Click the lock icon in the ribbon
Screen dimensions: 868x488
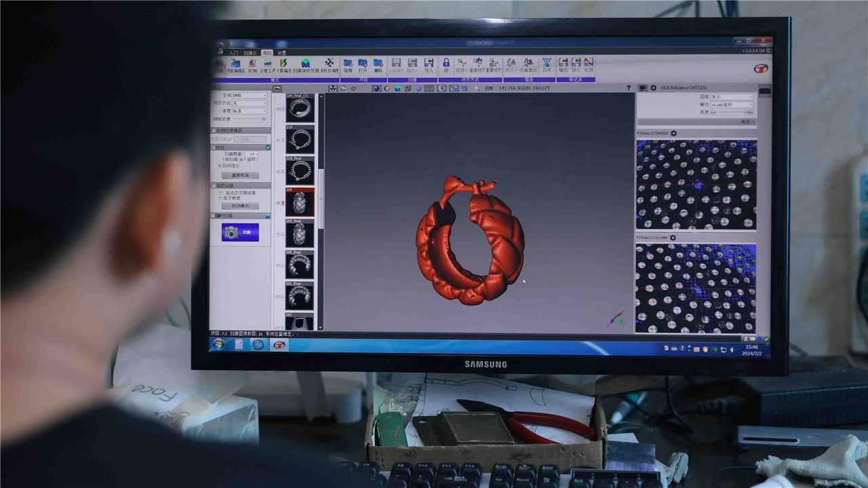tap(446, 63)
